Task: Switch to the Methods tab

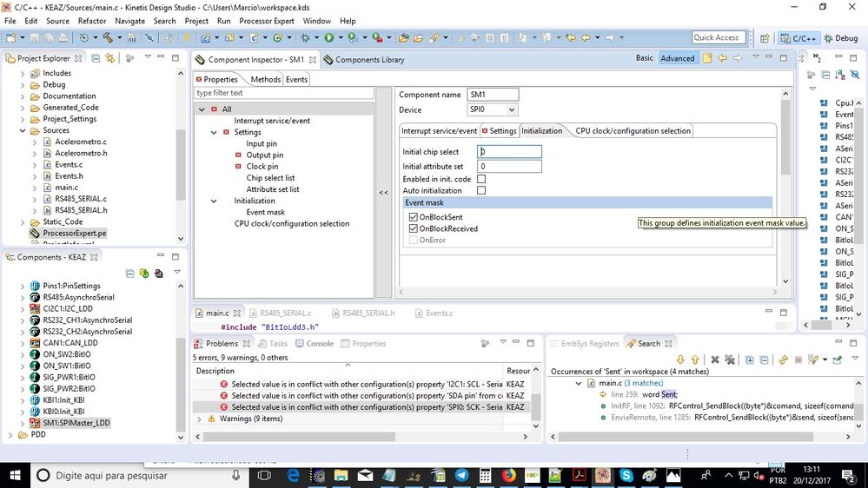Action: point(266,79)
